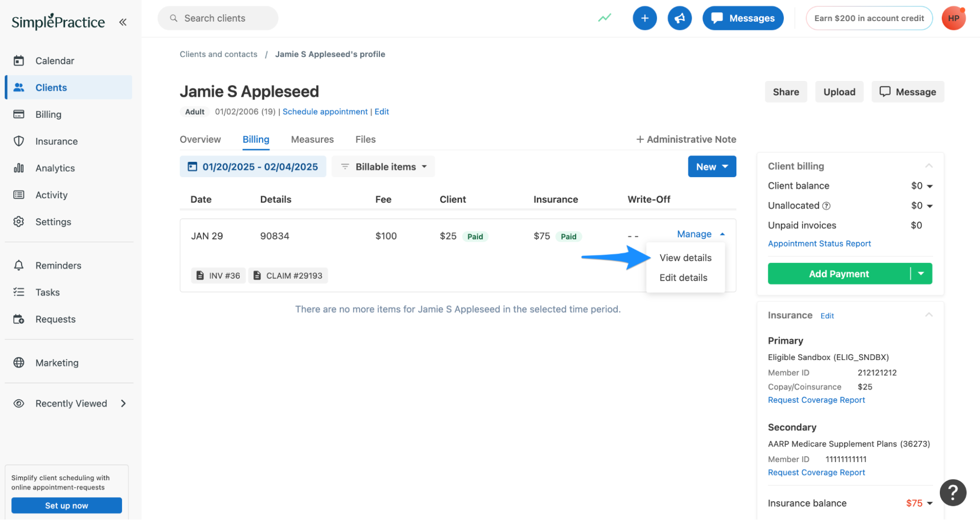This screenshot has height=520, width=980.
Task: Collapse sidebar with double-chevron icon
Action: click(123, 22)
